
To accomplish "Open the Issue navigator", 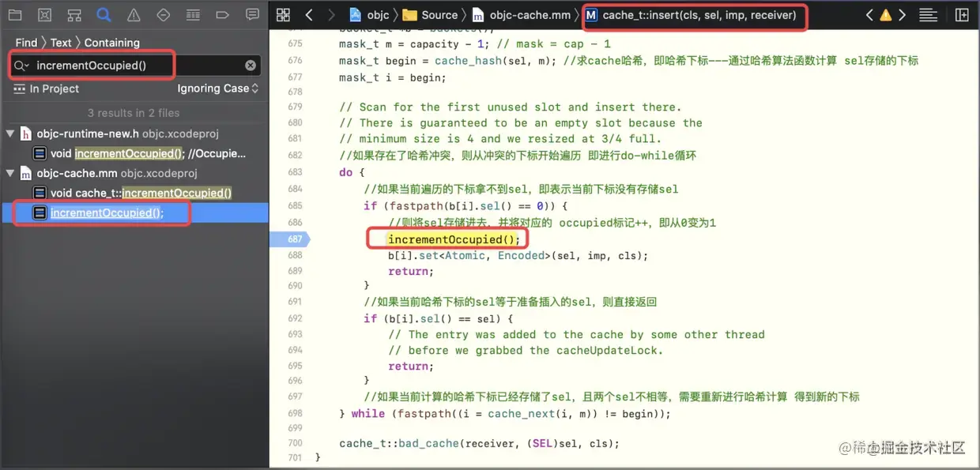I will point(133,14).
